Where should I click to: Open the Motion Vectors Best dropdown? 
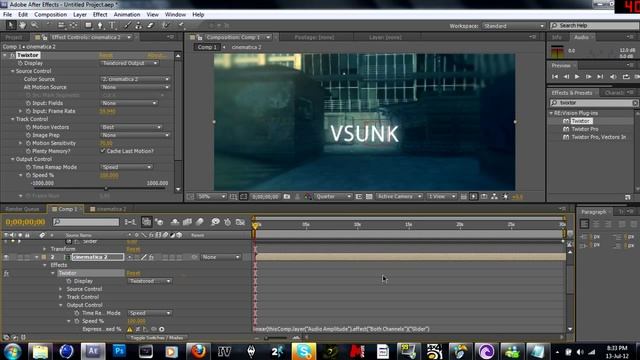[131, 127]
